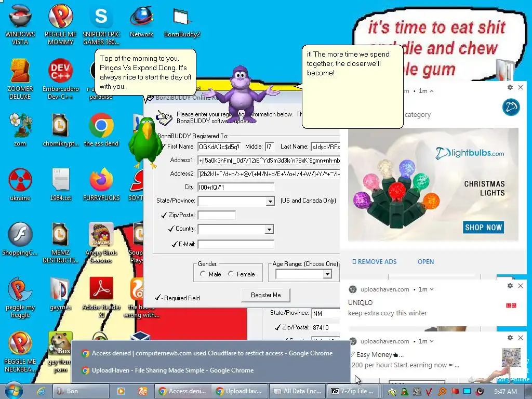Expand the Country dropdown
This screenshot has height=399, width=532.
click(x=270, y=229)
